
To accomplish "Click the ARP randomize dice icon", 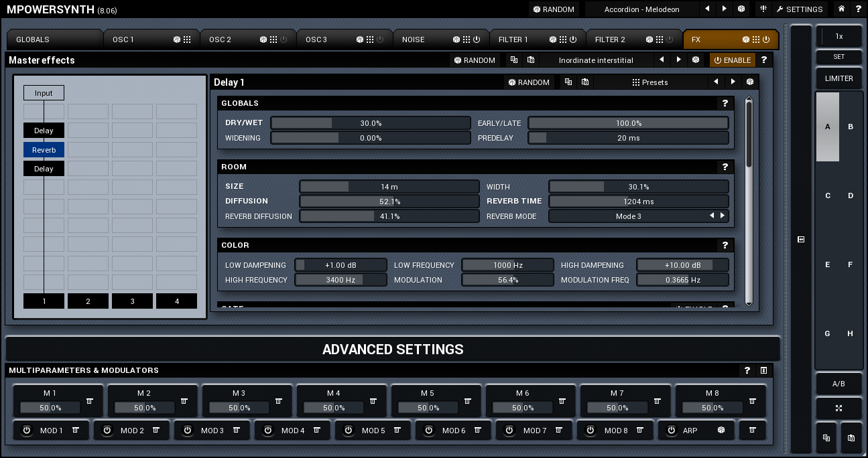I will click(x=721, y=431).
